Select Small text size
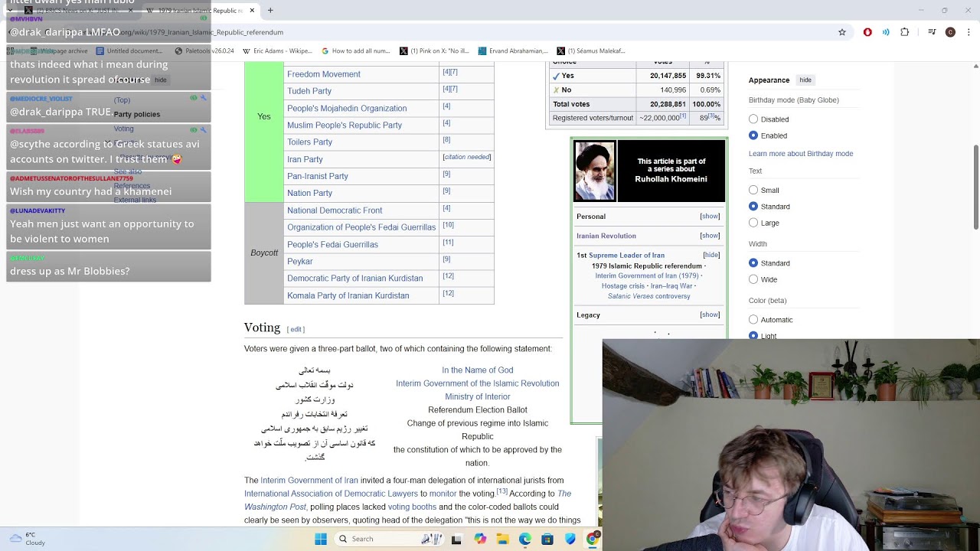Viewport: 980px width, 551px height. (x=753, y=190)
